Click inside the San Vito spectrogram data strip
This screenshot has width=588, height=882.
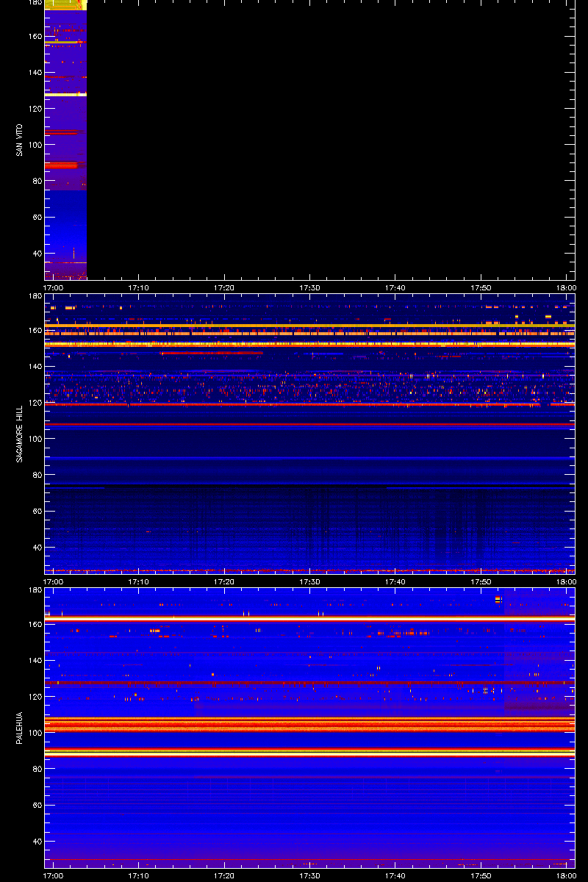coord(65,140)
